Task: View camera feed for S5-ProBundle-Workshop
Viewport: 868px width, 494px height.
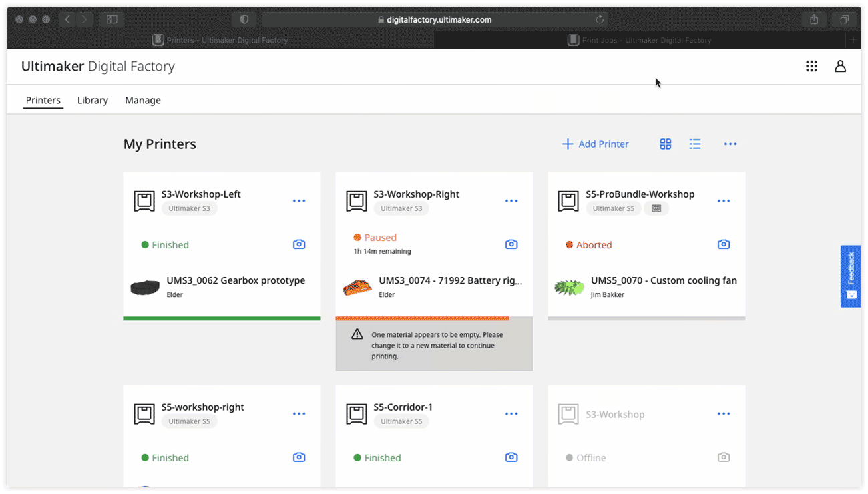Action: pos(724,244)
